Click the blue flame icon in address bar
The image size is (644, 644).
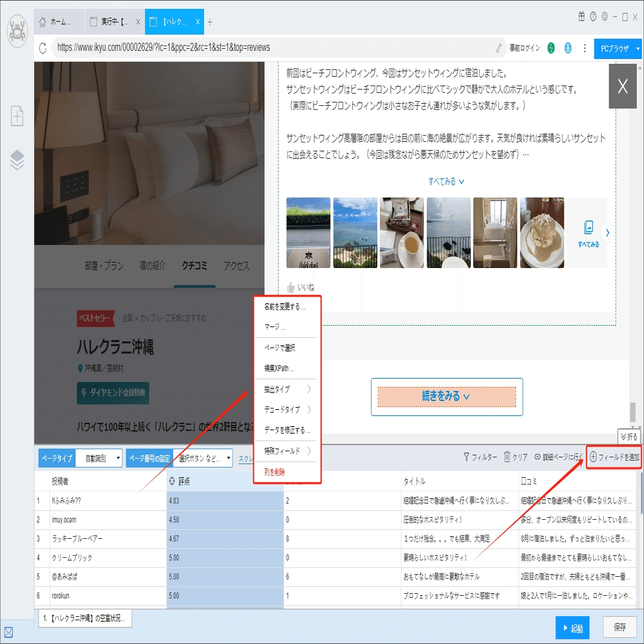(567, 48)
